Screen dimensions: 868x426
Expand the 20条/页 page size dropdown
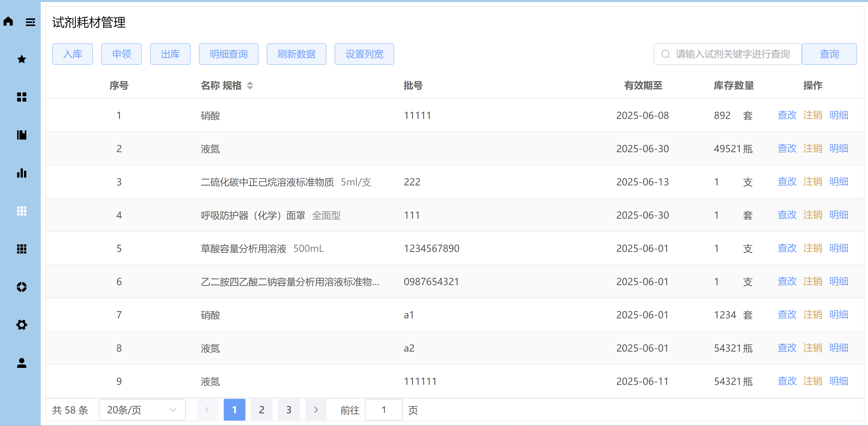coord(142,409)
